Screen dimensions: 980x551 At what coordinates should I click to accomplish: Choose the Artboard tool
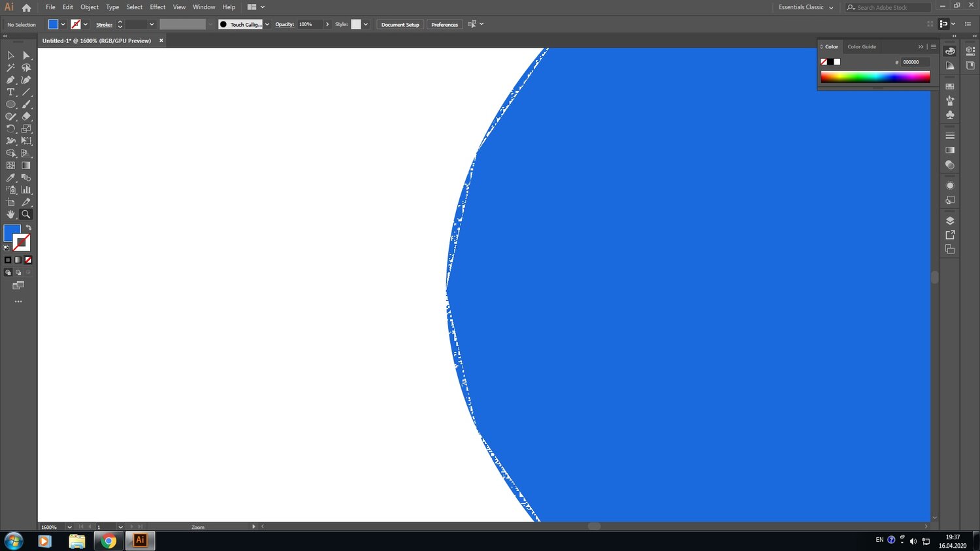pos(10,202)
